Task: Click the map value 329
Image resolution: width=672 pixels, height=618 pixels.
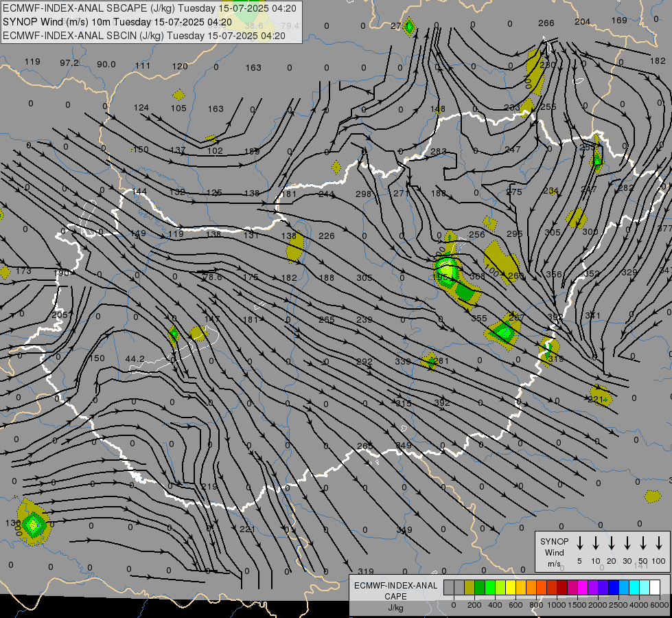Action: (629, 273)
